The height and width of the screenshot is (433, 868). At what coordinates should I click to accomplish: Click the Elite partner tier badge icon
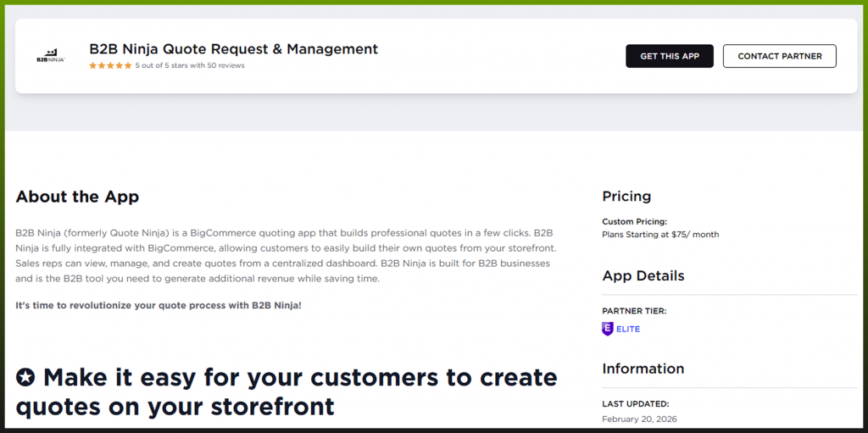coord(607,329)
